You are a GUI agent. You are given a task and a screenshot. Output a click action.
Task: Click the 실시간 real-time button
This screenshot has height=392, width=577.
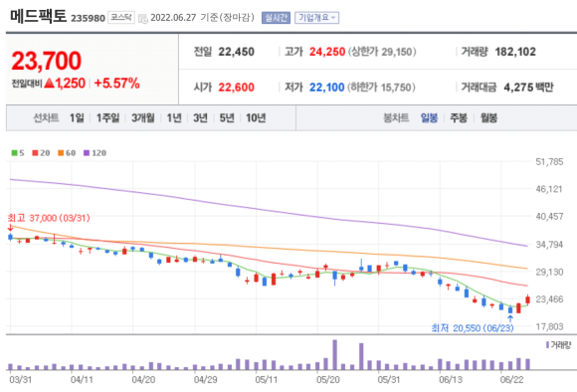pyautogui.click(x=276, y=18)
